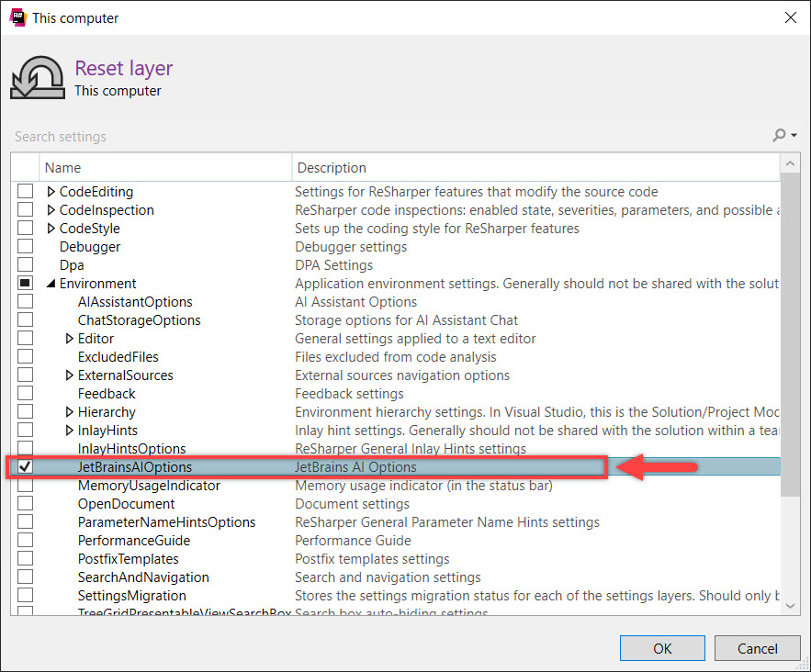Screen dimensions: 811x672
Task: Enable the Dpa checkbox
Action: (25, 264)
